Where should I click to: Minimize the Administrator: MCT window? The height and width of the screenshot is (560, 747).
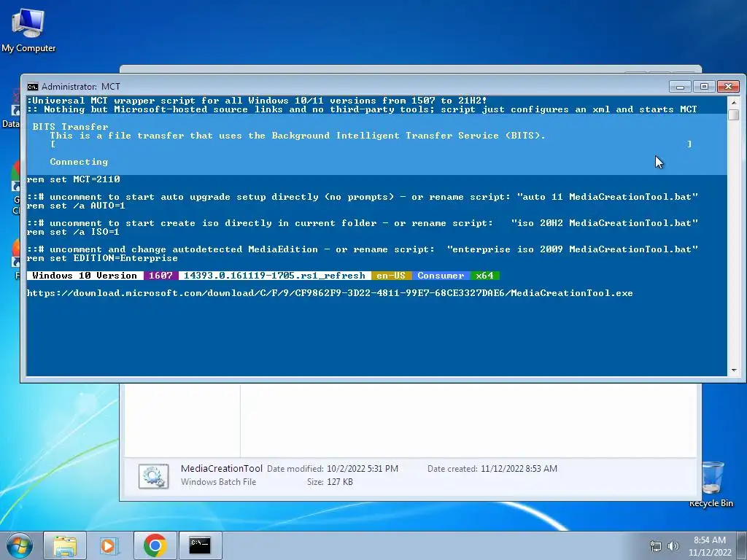(680, 87)
